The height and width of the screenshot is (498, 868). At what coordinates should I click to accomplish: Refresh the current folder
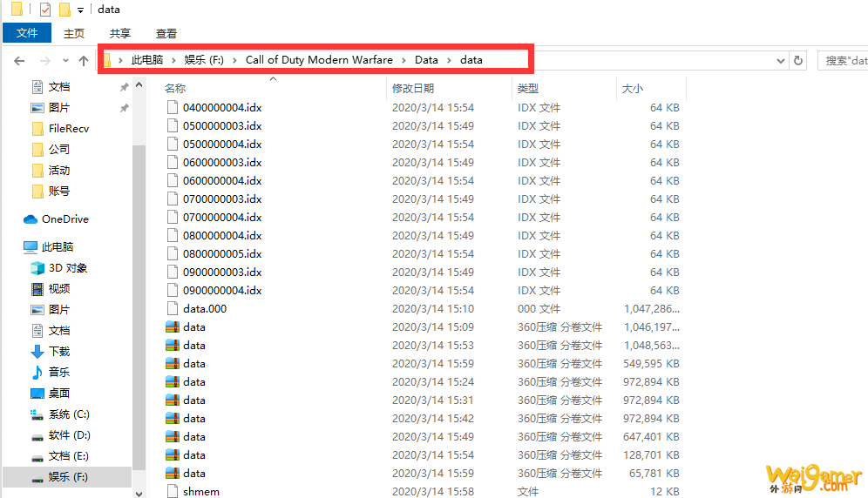pyautogui.click(x=798, y=60)
